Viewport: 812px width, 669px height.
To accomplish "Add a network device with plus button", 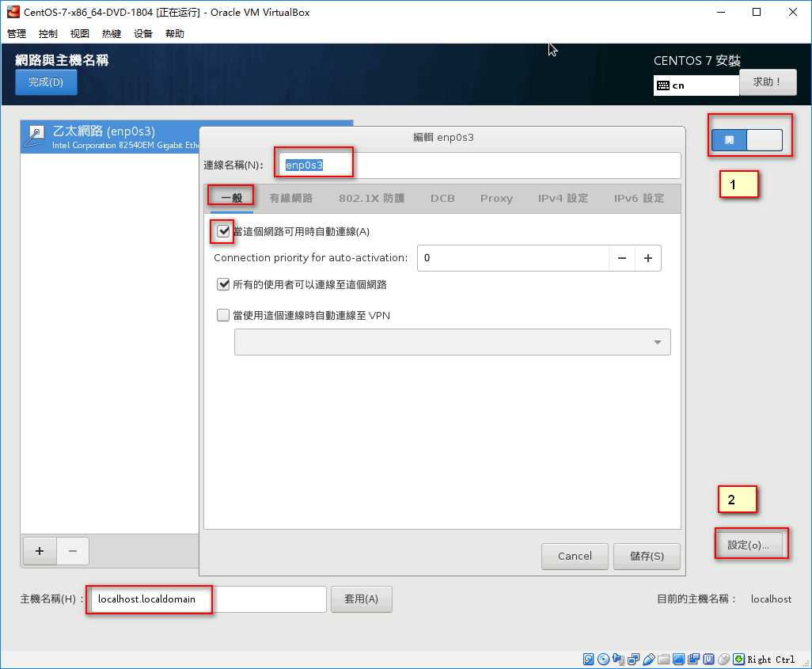I will (40, 551).
